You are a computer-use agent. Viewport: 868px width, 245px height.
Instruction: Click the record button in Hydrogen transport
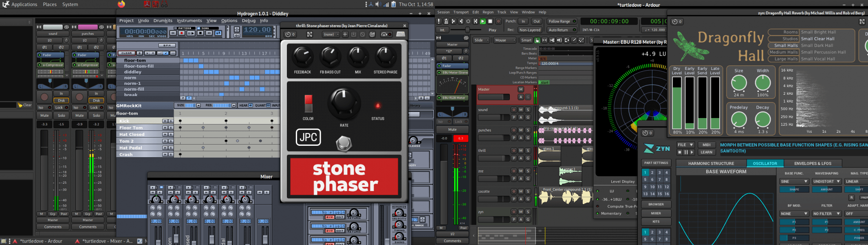[x=182, y=33]
